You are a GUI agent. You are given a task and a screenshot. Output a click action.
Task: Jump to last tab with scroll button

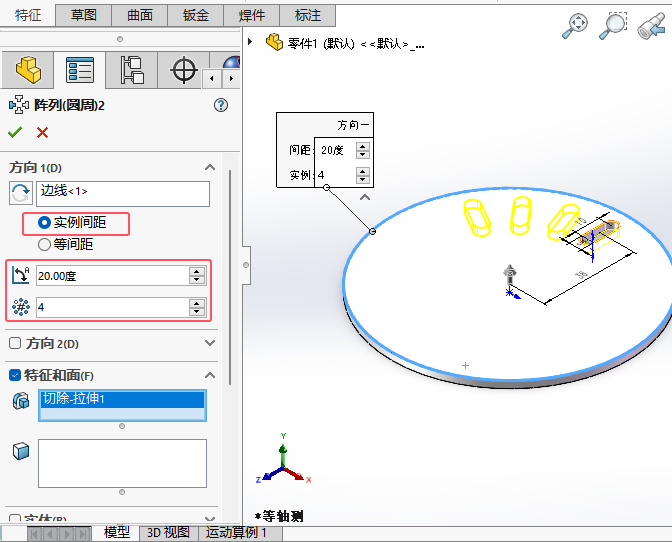(x=84, y=534)
